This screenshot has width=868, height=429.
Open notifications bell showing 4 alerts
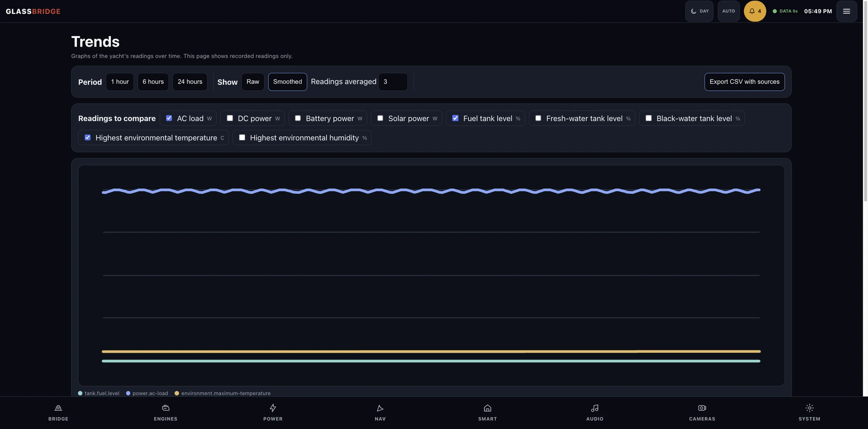pyautogui.click(x=755, y=11)
